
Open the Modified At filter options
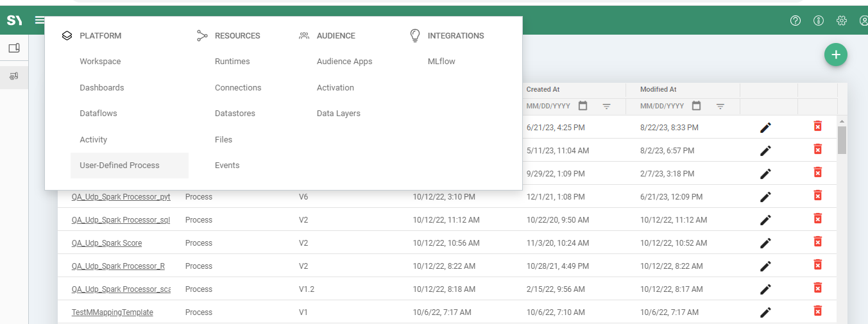click(720, 106)
